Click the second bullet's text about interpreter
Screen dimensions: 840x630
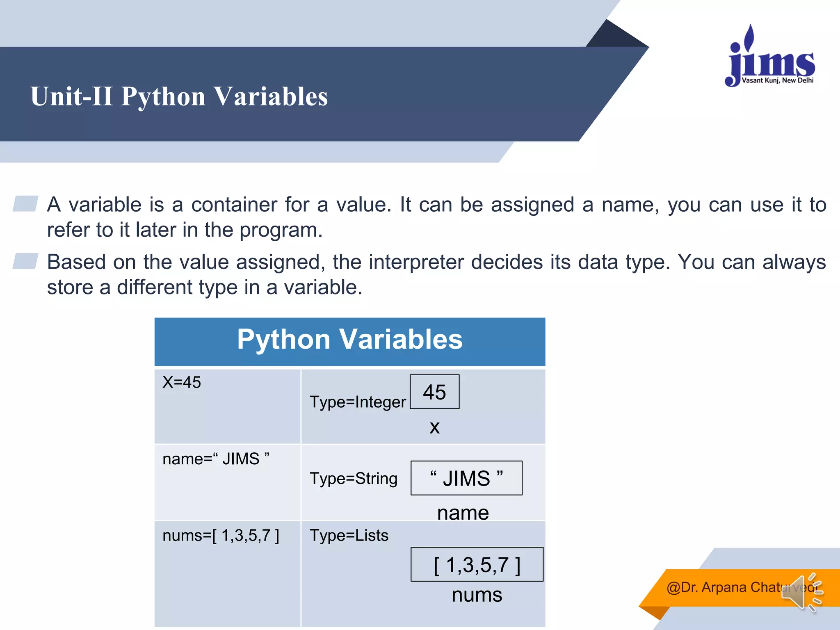(436, 274)
